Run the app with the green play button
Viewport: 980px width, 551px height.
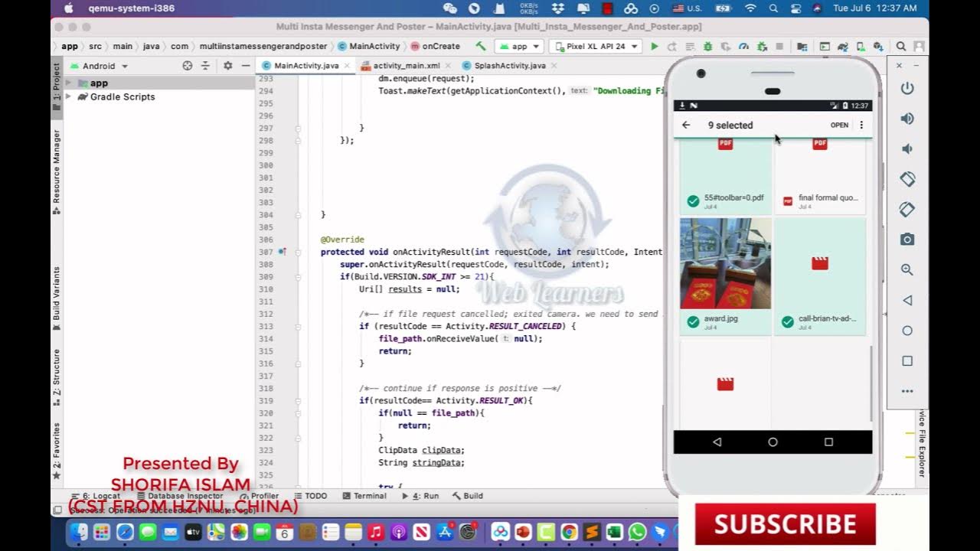[654, 47]
